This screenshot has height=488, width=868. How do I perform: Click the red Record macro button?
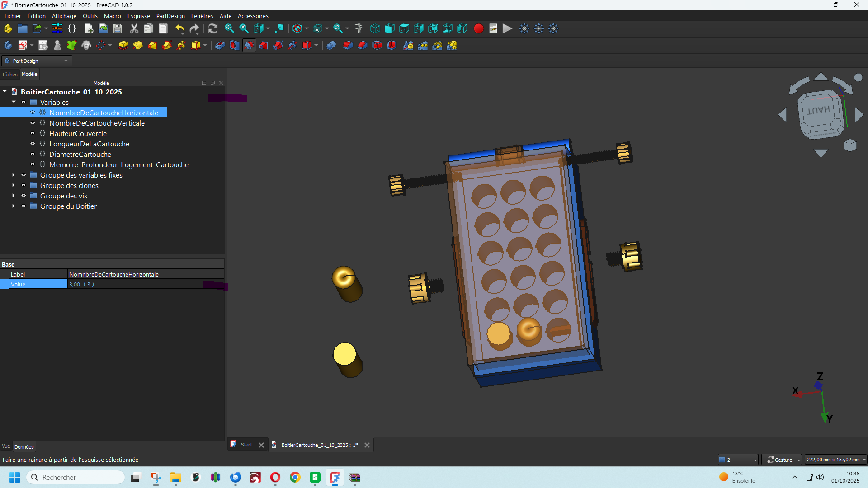point(479,29)
